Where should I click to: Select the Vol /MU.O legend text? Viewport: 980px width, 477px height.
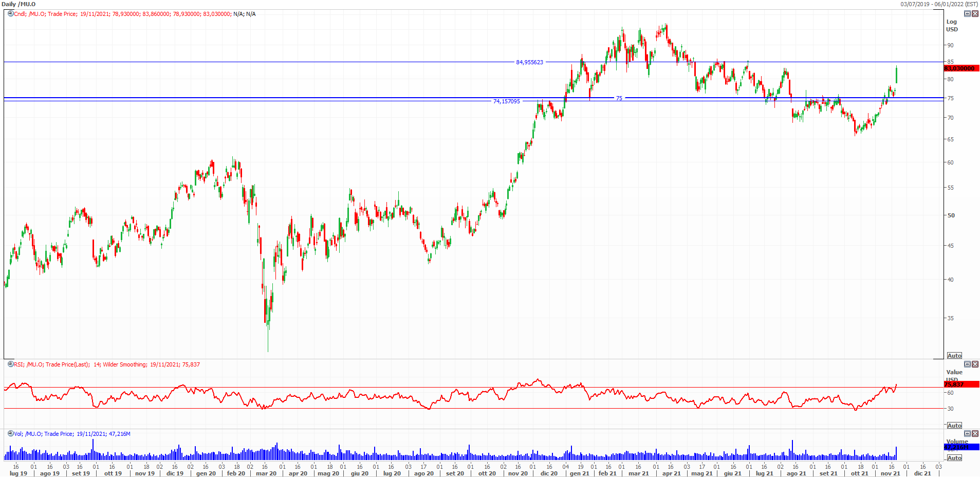(72, 434)
